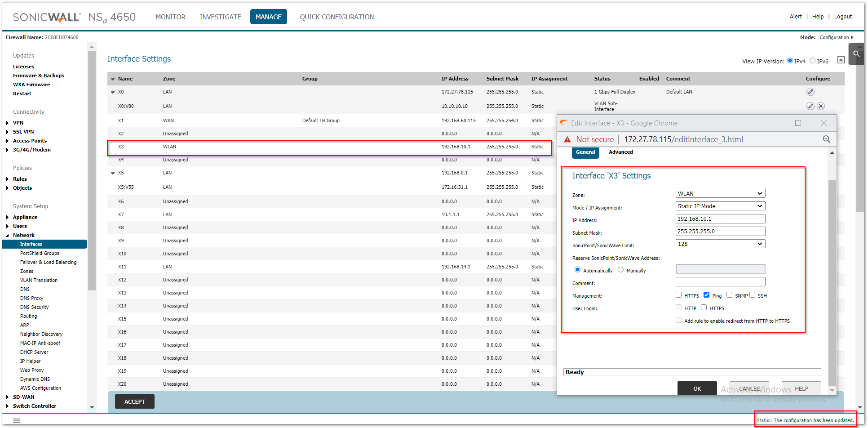Viewport: 868px width, 428px height.
Task: Click the zoom icon in popup address bar
Action: pyautogui.click(x=826, y=139)
